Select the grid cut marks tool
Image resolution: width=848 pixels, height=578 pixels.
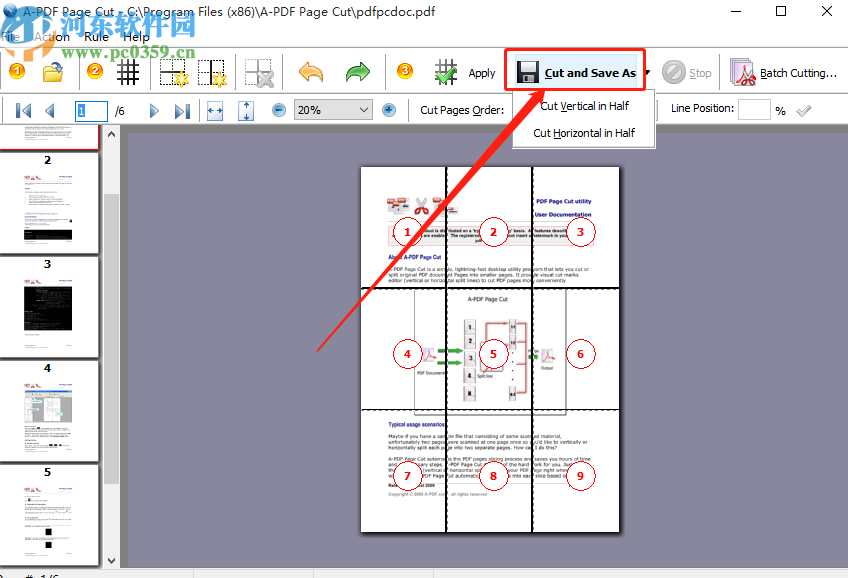128,72
